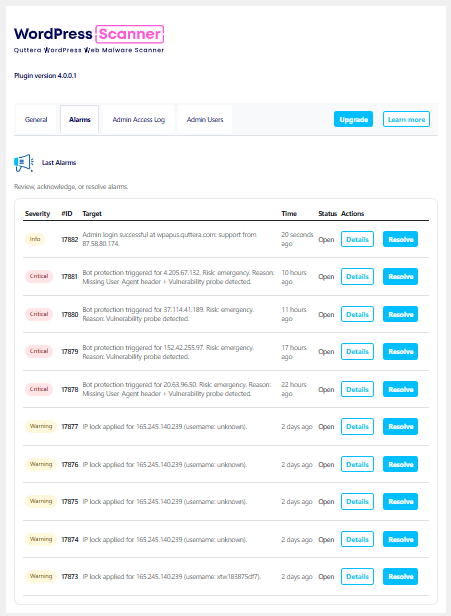451x616 pixels.
Task: Click the ID number 17876
Action: point(70,464)
